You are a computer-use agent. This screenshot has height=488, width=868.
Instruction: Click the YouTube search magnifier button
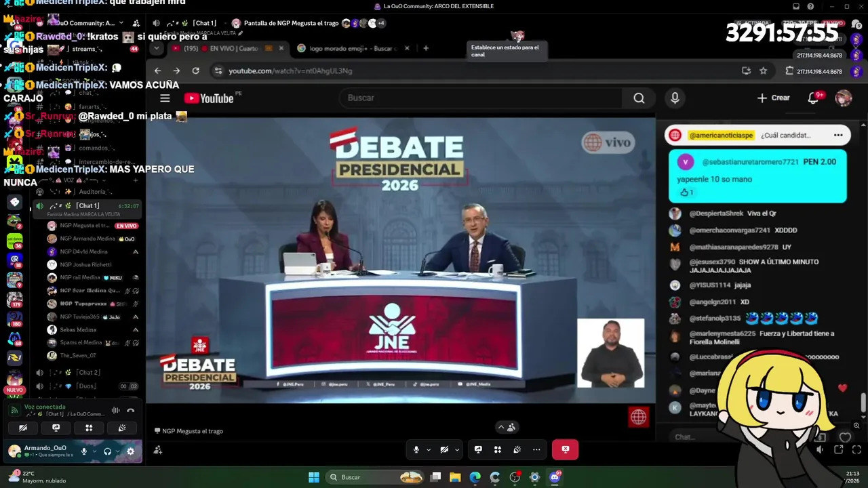click(x=639, y=98)
